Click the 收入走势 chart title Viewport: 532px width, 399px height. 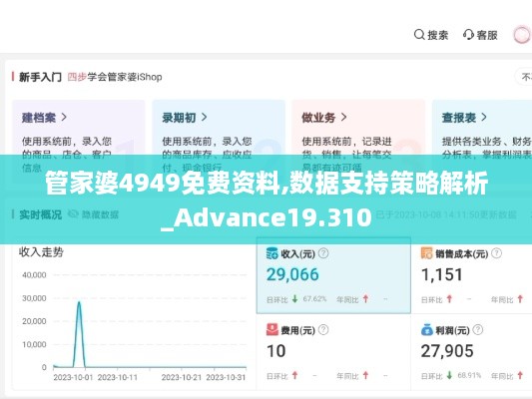point(41,252)
